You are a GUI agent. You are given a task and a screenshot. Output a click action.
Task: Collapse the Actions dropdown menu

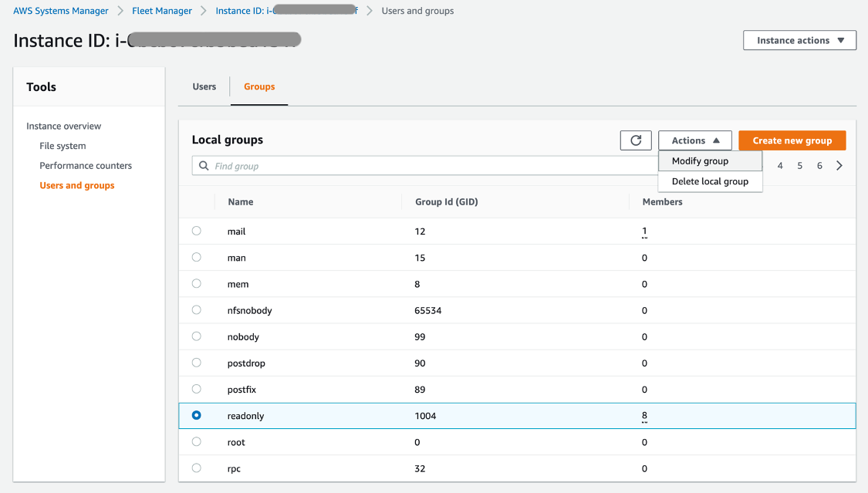click(694, 140)
